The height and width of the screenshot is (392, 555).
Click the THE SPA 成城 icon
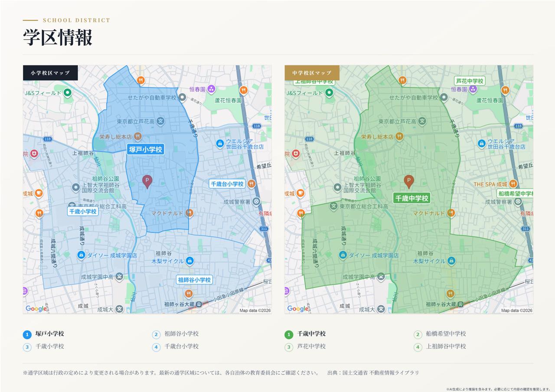pos(513,184)
